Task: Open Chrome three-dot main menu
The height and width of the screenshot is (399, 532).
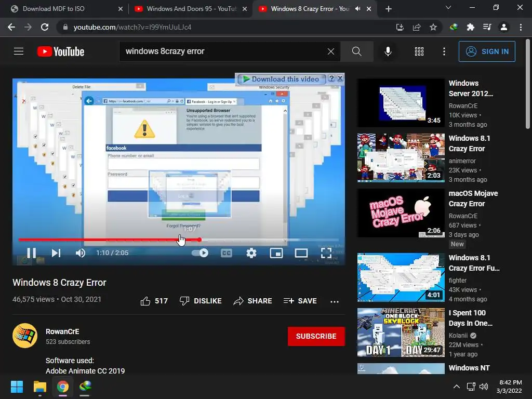Action: pyautogui.click(x=521, y=27)
